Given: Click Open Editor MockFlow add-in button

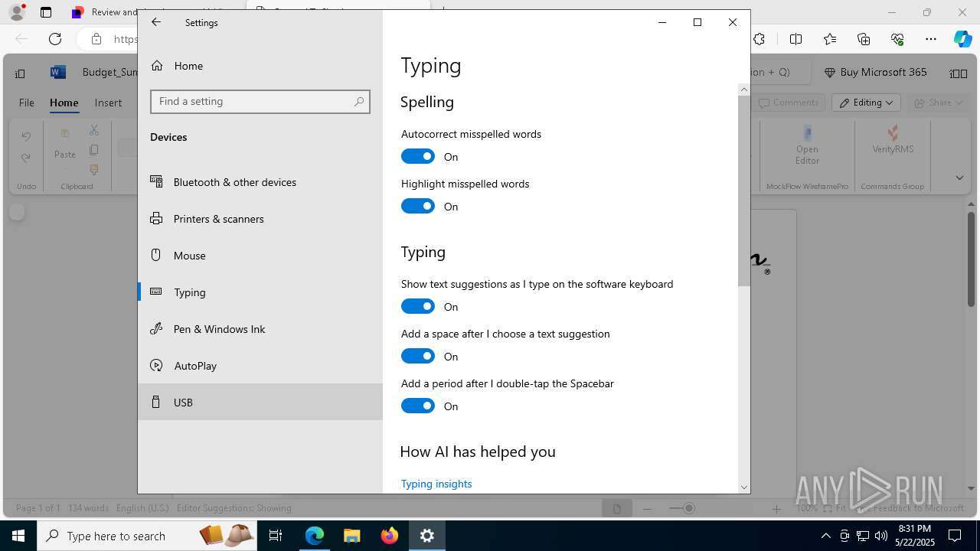Looking at the screenshot, I should [807, 145].
